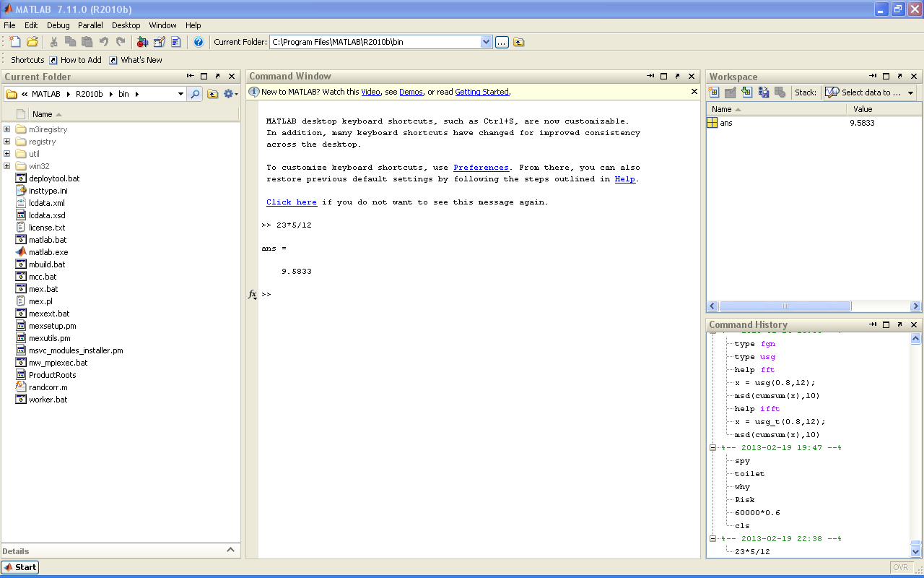
Task: Click the Help link in Command Window message
Action: click(x=625, y=179)
